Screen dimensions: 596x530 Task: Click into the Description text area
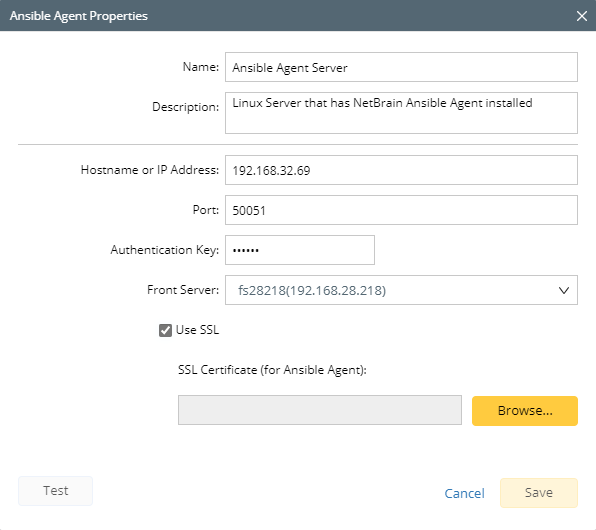(x=401, y=113)
